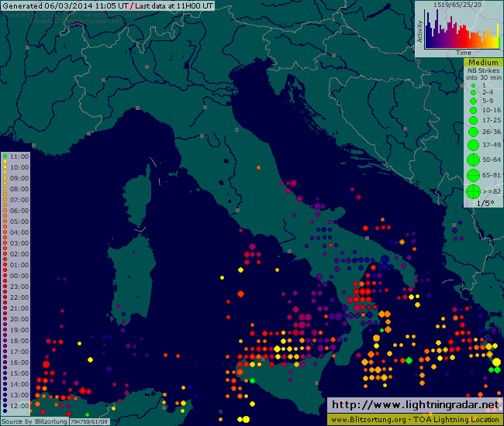The image size is (504, 426).
Task: Click the generated timestamp header text
Action: pyautogui.click(x=108, y=5)
